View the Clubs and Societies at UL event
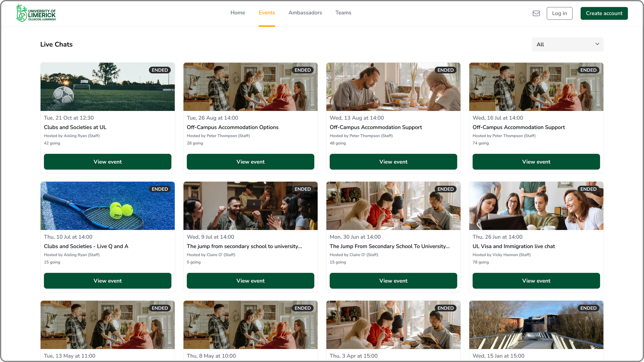This screenshot has width=644, height=362. (107, 162)
